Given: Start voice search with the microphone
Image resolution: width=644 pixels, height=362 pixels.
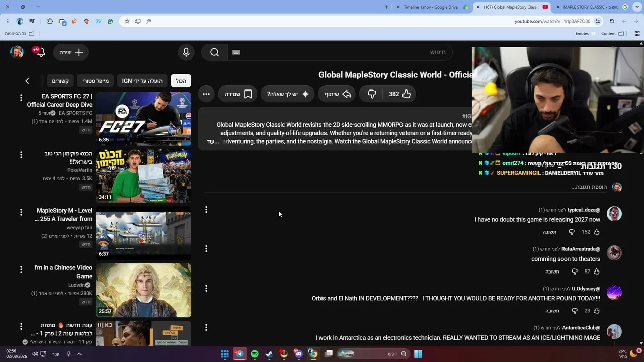Looking at the screenshot, I should pyautogui.click(x=186, y=52).
